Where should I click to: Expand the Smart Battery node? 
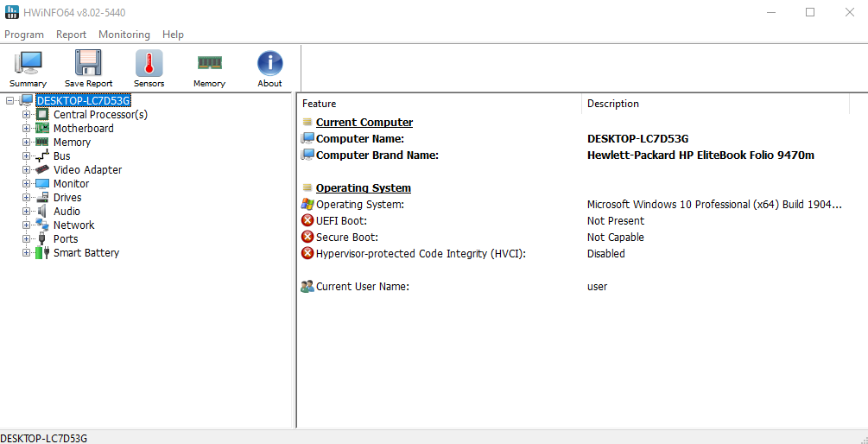(26, 253)
